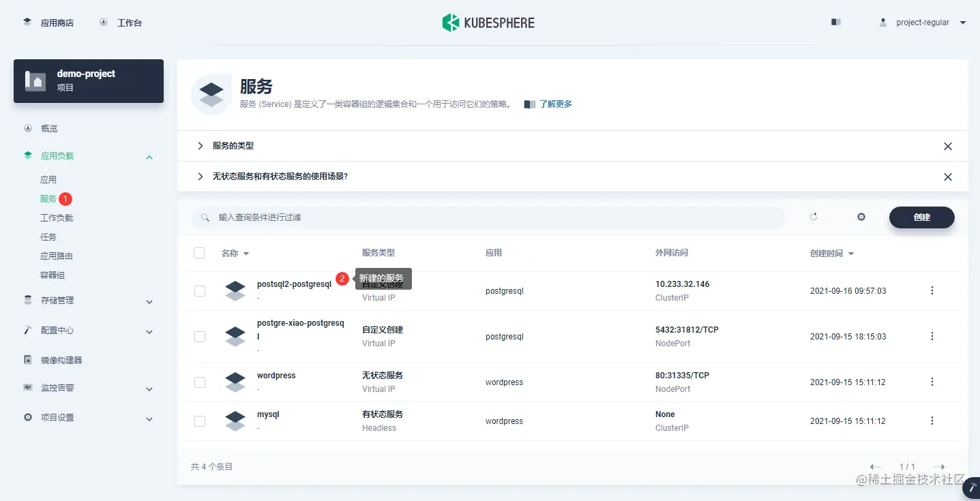Screen dimensions: 980x501
Task: Open 应用 in the sidebar
Action: (48, 180)
